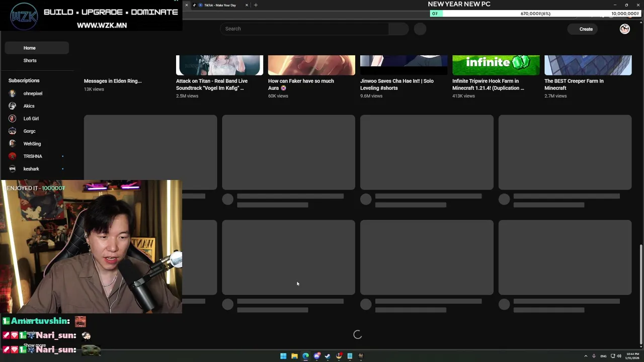The height and width of the screenshot is (362, 644).
Task: Open Infinite Tripwire Hook Farm video title
Action: (x=488, y=84)
